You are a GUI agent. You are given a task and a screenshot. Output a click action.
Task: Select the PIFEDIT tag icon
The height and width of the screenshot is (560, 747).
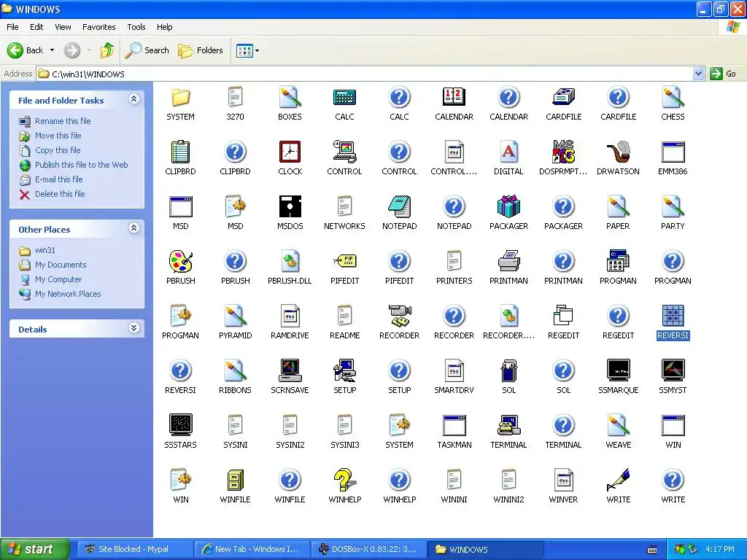344,262
